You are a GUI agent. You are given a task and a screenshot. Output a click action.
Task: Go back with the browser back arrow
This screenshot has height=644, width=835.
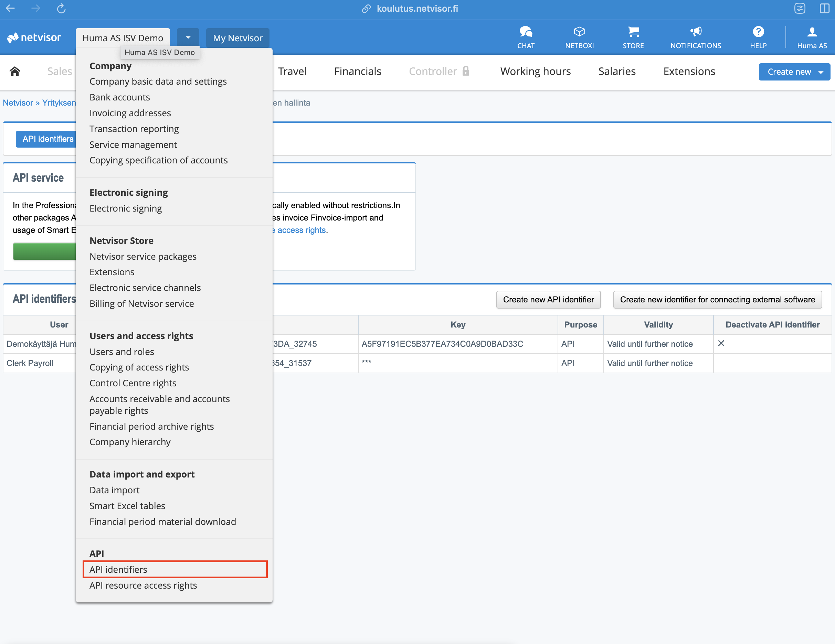10,8
